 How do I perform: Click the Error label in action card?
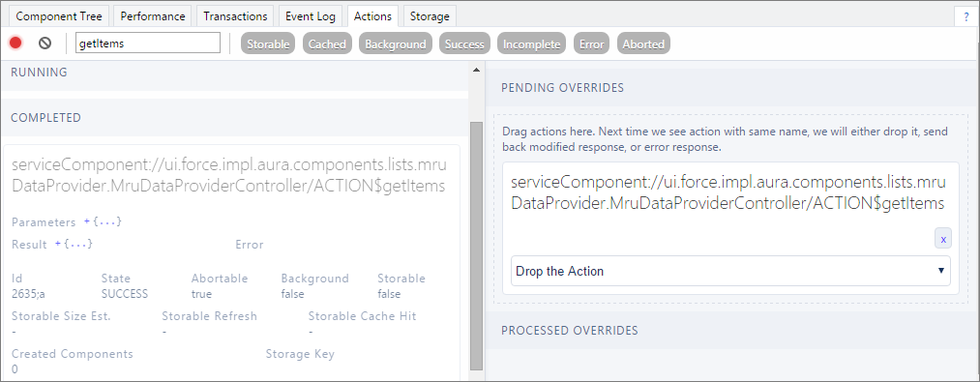(250, 245)
